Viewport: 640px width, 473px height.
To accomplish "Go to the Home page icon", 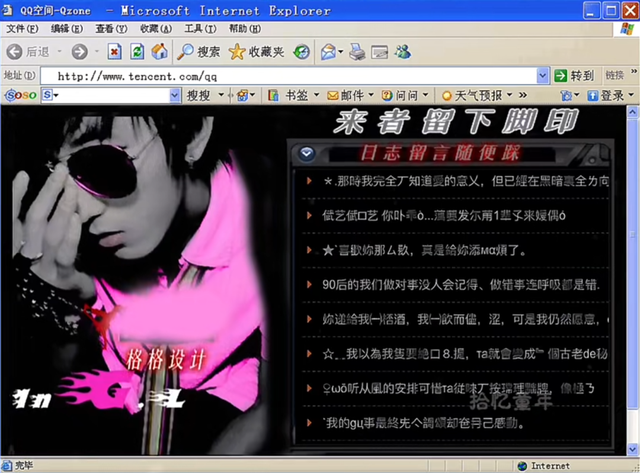I will (160, 52).
